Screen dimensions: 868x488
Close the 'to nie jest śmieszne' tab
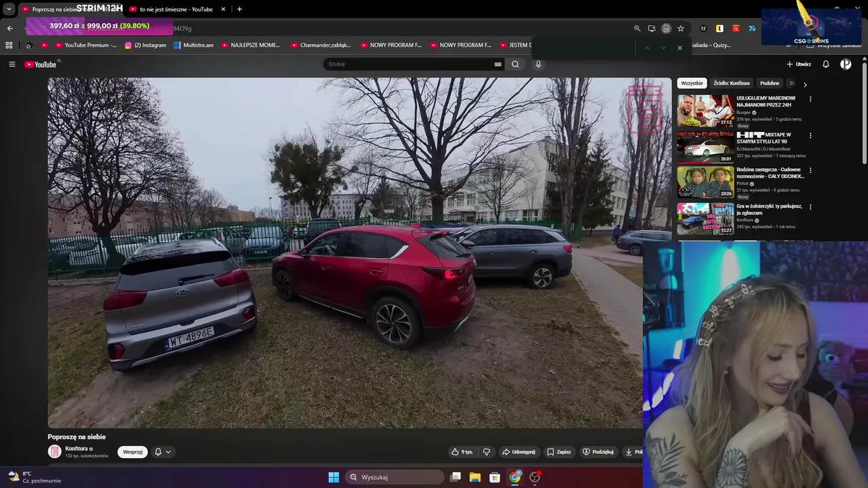[223, 9]
